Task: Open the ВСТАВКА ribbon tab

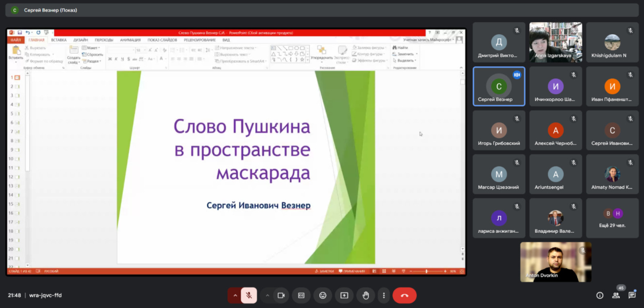Action: pos(59,40)
